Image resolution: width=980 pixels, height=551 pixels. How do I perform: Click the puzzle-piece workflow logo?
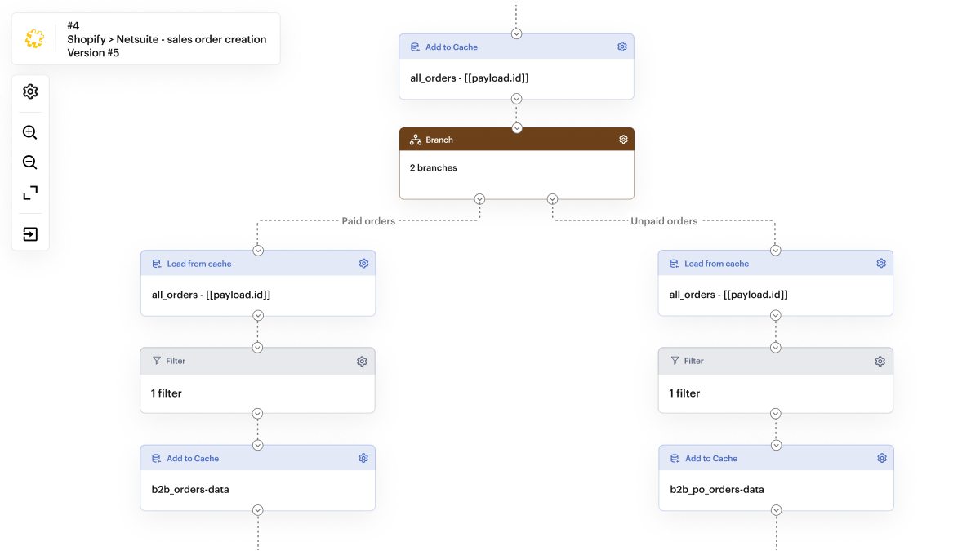(x=33, y=38)
